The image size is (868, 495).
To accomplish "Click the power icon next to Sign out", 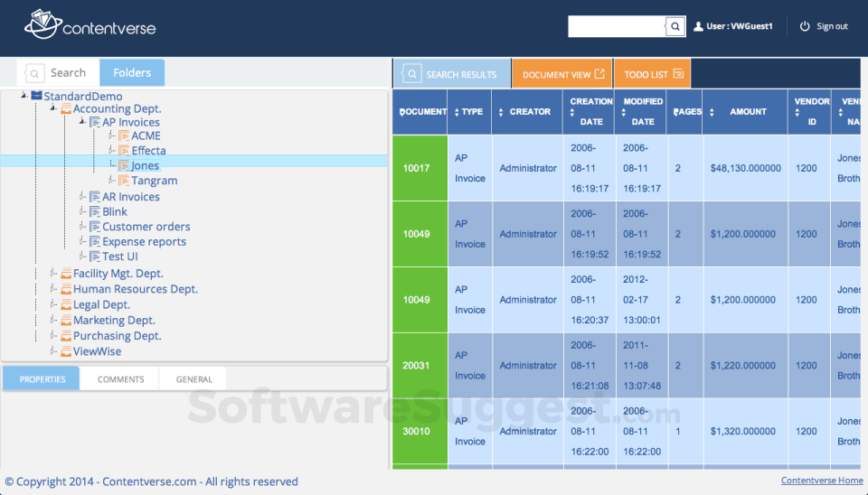I will (x=805, y=26).
